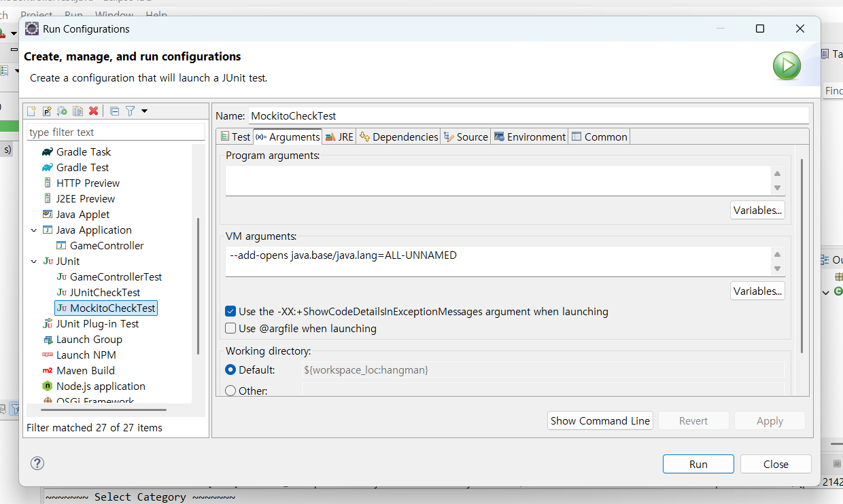
Task: Open the Dependencies tab
Action: (x=398, y=137)
